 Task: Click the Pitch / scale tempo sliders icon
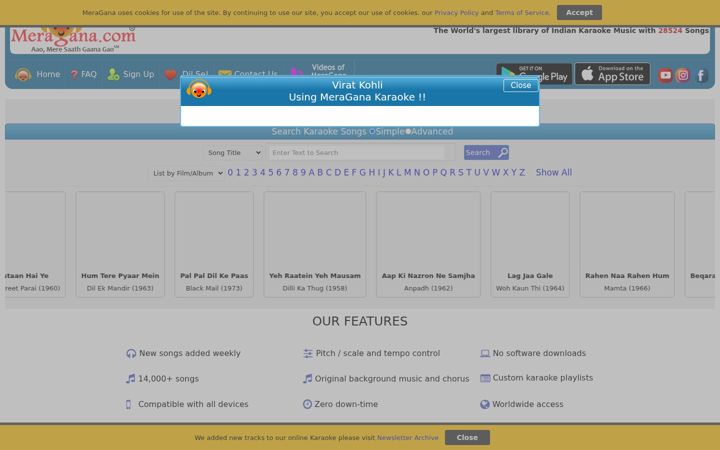point(308,353)
